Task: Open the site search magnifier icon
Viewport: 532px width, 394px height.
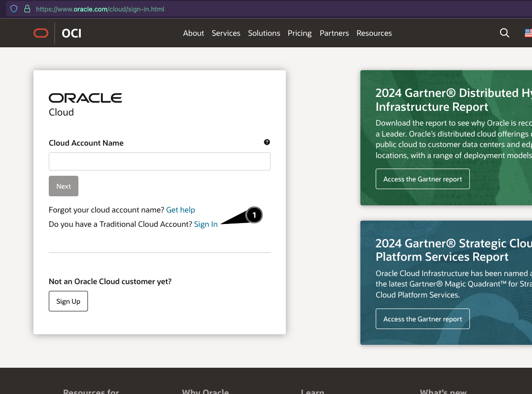Action: (505, 33)
